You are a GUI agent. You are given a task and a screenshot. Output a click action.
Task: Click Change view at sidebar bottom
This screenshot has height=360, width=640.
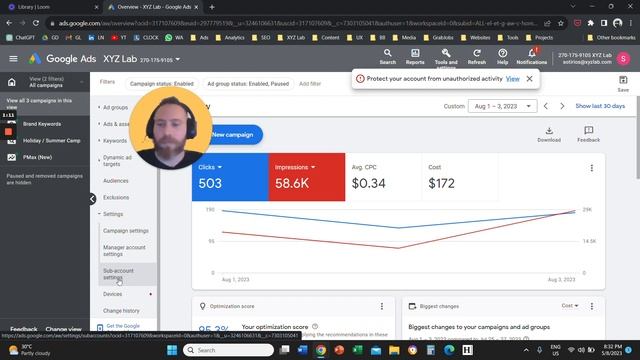(x=63, y=329)
